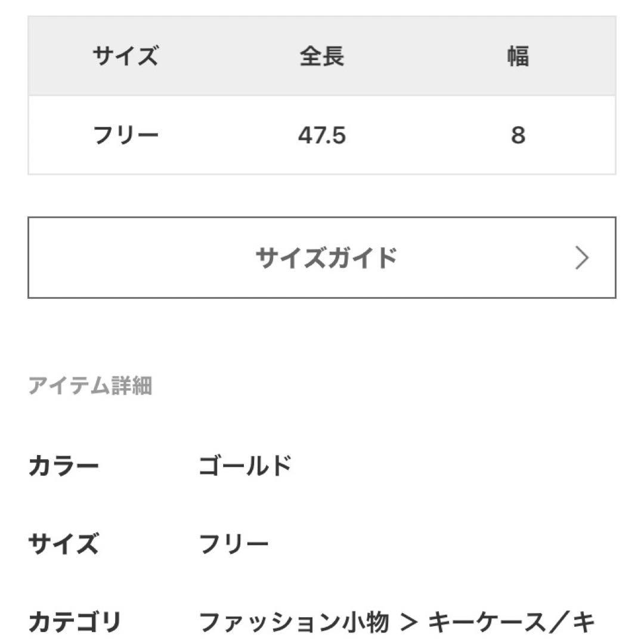Open the ファッション小物 category link
This screenshot has width=644, height=644.
294,622
